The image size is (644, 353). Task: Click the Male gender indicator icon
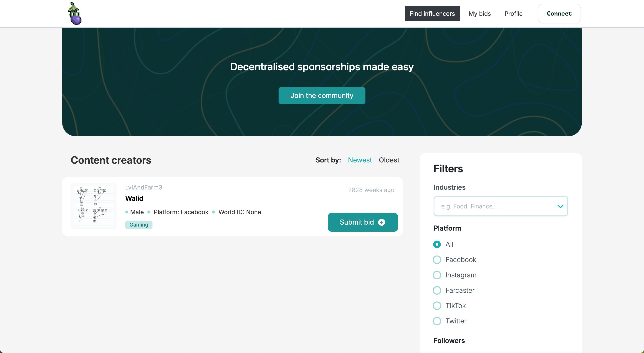[x=126, y=212]
